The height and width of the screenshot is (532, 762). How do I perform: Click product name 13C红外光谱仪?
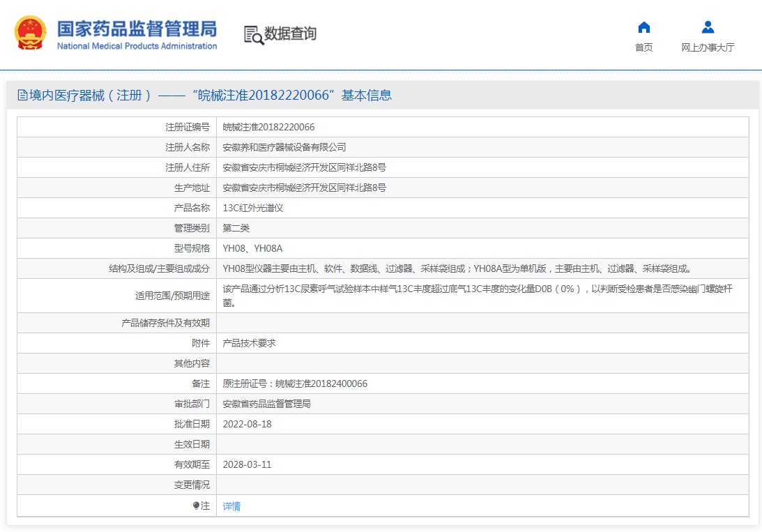[x=252, y=208]
